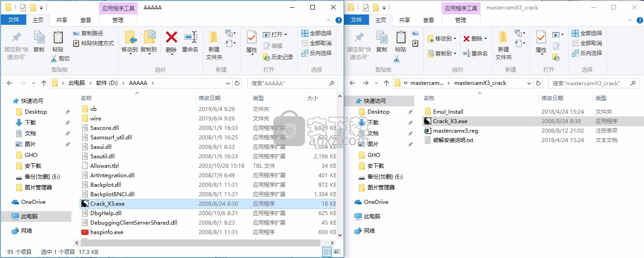The width and height of the screenshot is (644, 258).
Task: Click the Help icon in AAAAA window
Action: (x=338, y=20)
